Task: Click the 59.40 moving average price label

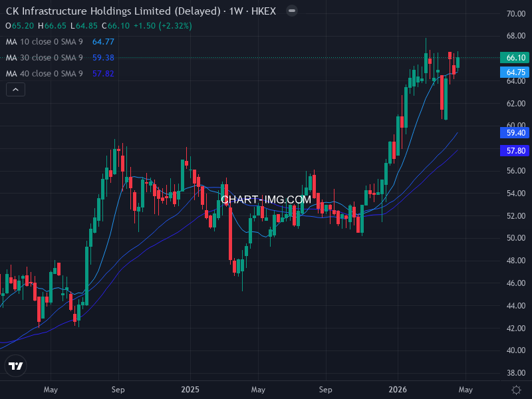Action: (x=515, y=132)
